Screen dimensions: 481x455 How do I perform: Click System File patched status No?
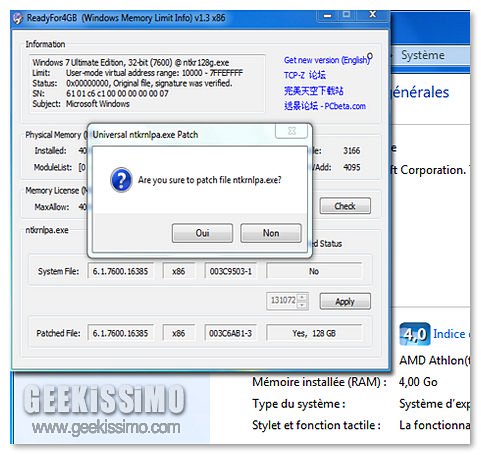pyautogui.click(x=314, y=271)
